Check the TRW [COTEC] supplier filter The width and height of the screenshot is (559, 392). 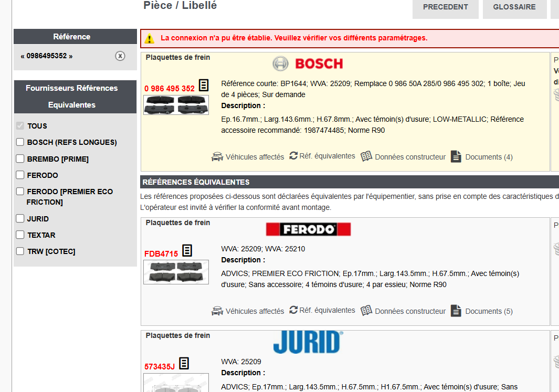(x=20, y=251)
